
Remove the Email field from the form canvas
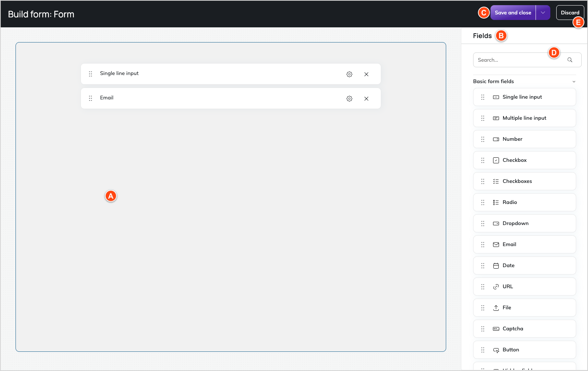(x=366, y=99)
